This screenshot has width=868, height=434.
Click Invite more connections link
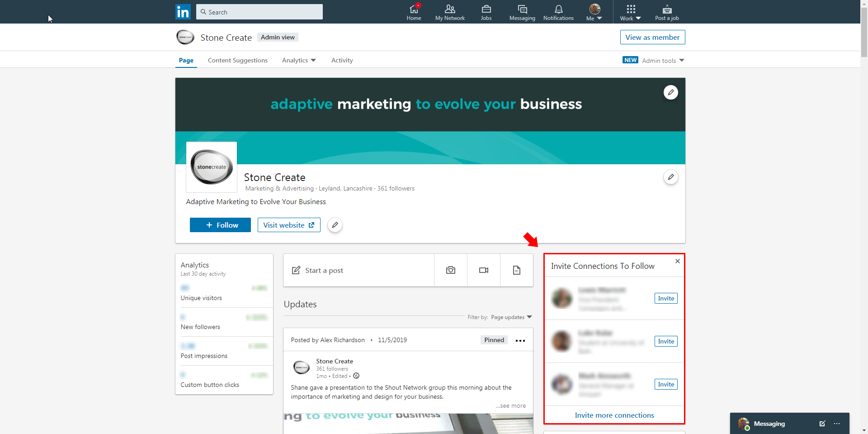pos(614,415)
